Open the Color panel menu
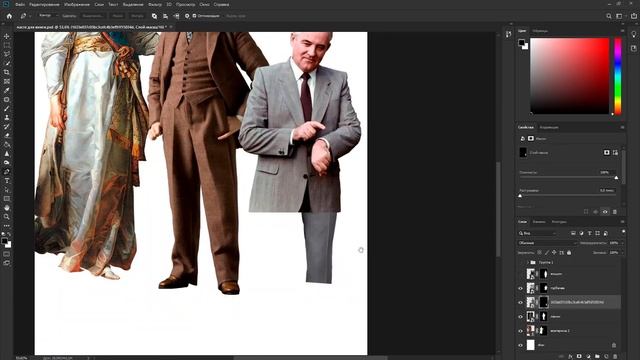 (622, 31)
